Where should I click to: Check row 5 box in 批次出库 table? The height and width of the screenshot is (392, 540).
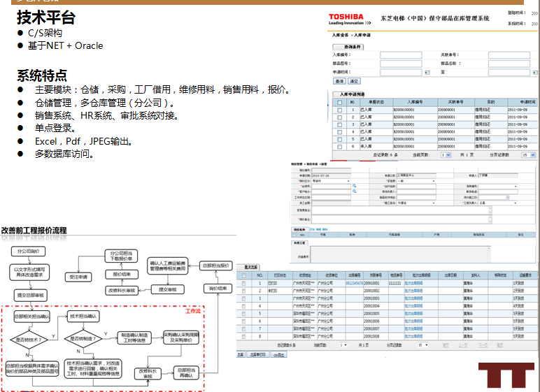(x=244, y=314)
